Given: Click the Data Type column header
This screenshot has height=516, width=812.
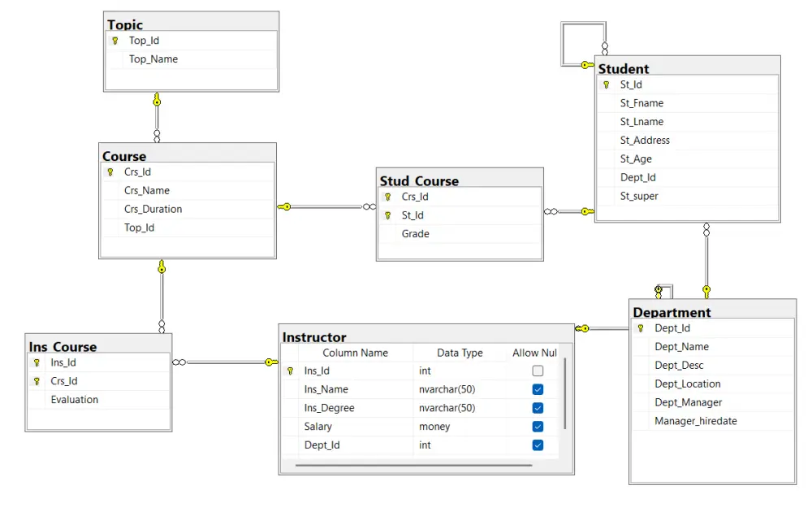Looking at the screenshot, I should point(460,353).
